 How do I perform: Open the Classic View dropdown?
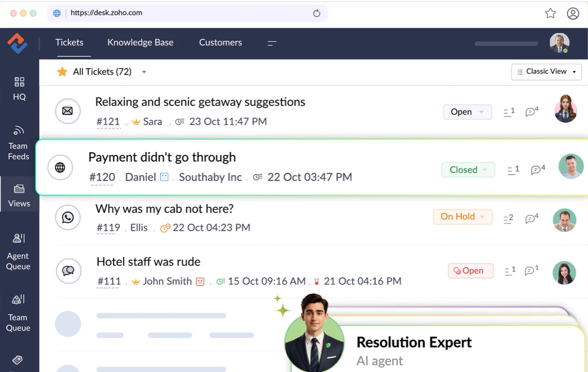click(546, 71)
